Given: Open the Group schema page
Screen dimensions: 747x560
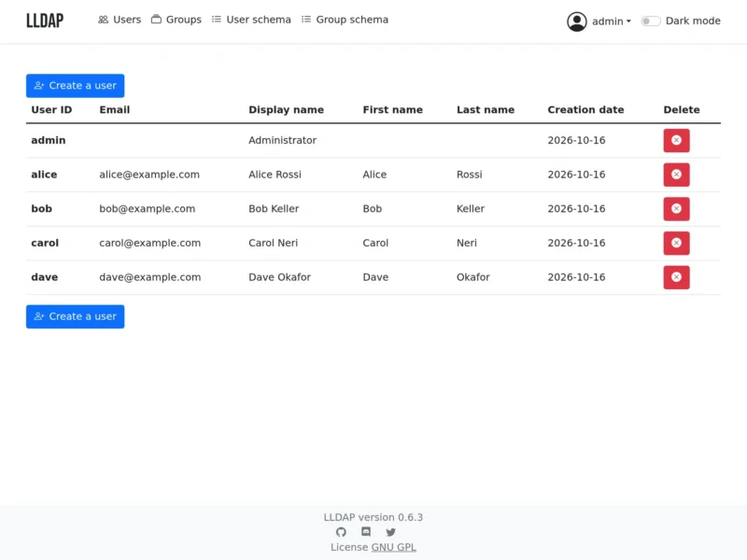Looking at the screenshot, I should (345, 20).
